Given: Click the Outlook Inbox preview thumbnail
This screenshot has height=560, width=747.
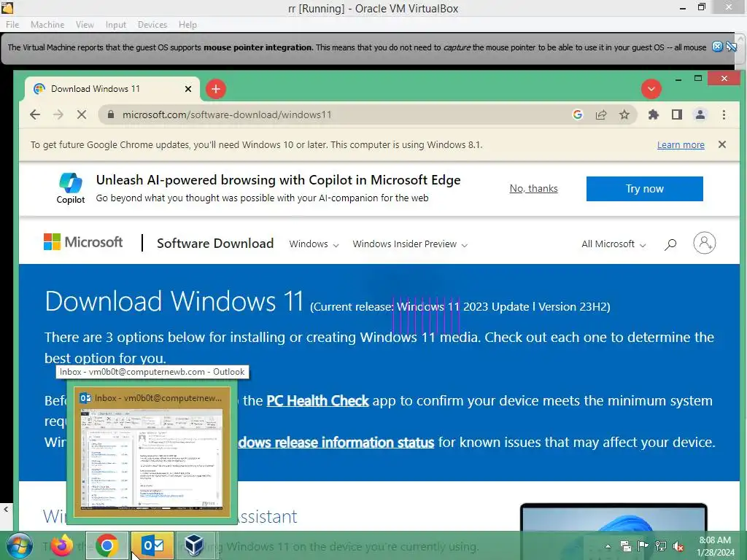Looking at the screenshot, I should pyautogui.click(x=152, y=452).
